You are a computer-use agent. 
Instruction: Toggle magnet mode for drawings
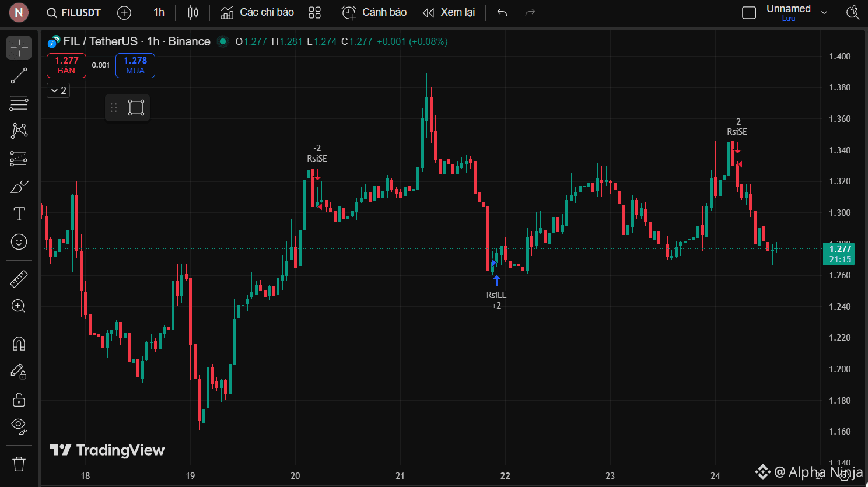[19, 344]
